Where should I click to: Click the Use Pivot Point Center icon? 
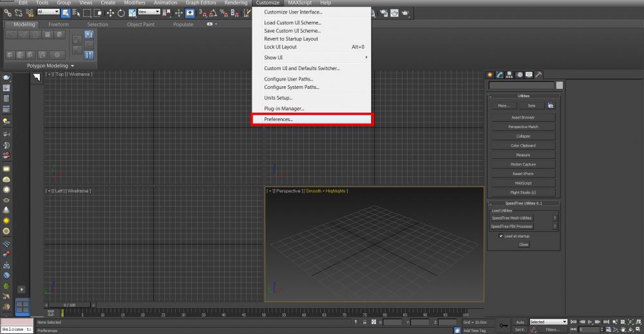[x=167, y=13]
